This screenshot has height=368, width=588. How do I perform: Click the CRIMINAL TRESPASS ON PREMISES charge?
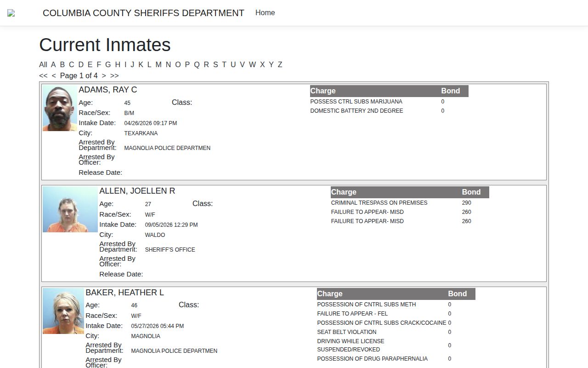click(x=379, y=203)
